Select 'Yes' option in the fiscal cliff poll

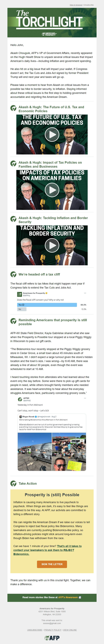point(47,305)
